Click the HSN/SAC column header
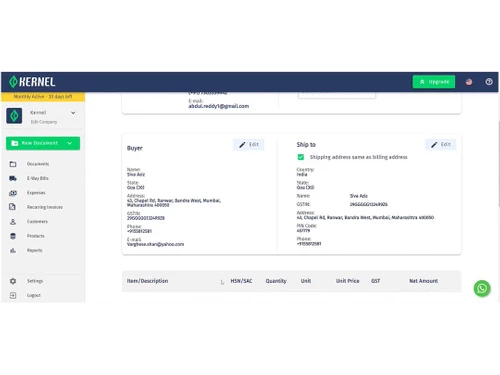 [241, 281]
